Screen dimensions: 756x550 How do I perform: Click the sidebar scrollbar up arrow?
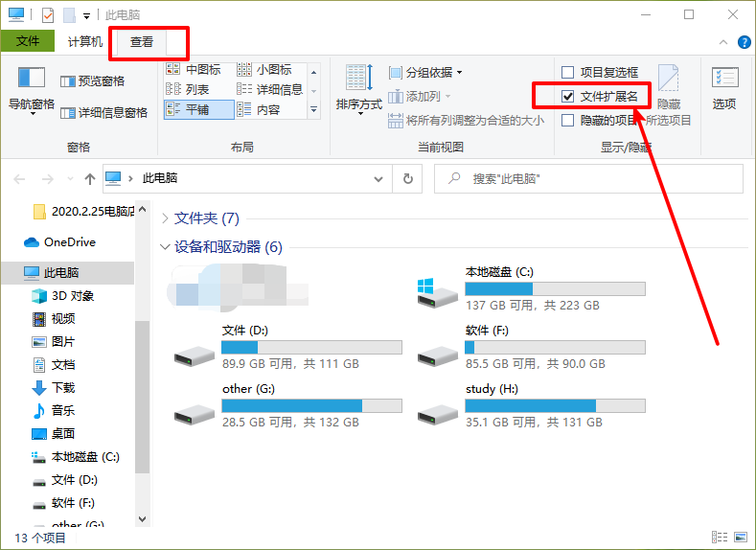(142, 209)
